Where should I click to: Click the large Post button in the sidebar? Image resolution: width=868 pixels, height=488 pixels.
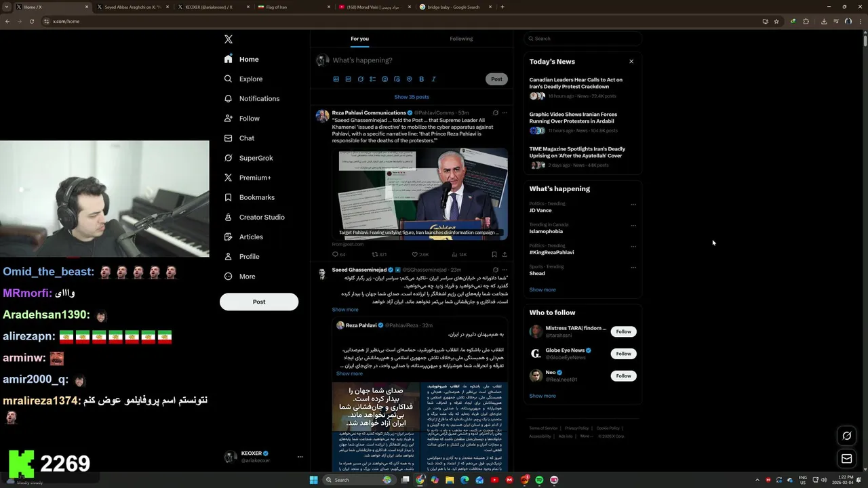pos(259,302)
